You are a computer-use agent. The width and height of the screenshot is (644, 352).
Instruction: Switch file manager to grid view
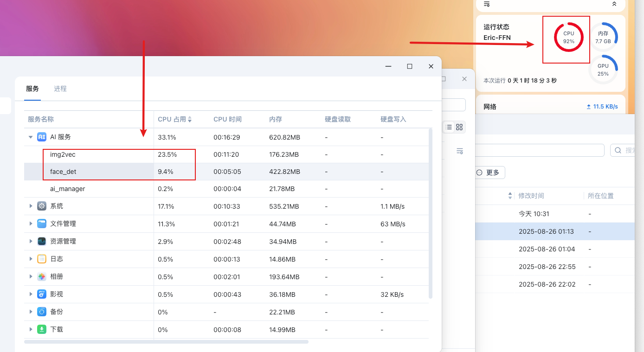click(x=459, y=127)
